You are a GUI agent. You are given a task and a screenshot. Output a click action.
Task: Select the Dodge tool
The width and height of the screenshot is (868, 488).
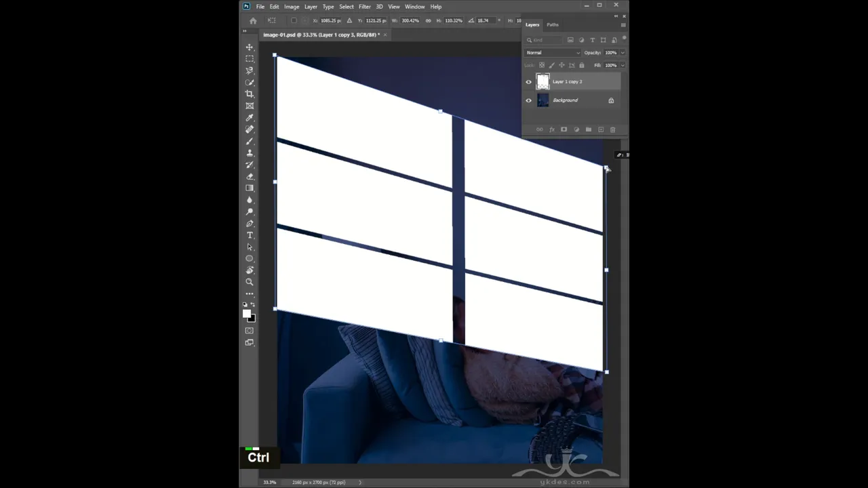coord(250,211)
